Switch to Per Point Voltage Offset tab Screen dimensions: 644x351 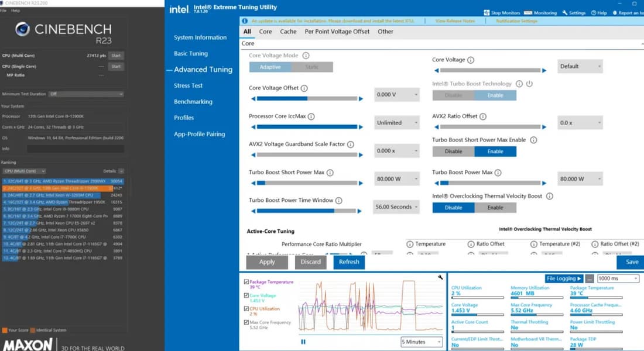tap(337, 32)
